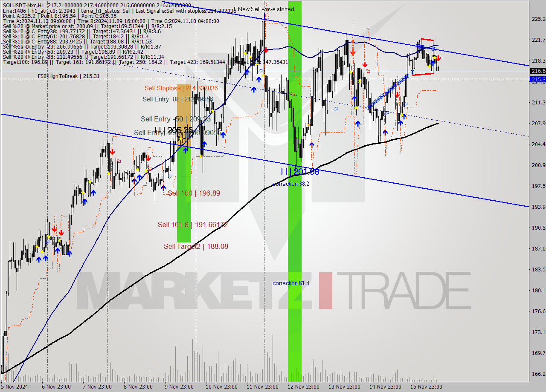Viewport: 546px width, 392px height.
Task: Click the 'FSB-HighToBreak | 215.31' label
Action: coord(69,76)
